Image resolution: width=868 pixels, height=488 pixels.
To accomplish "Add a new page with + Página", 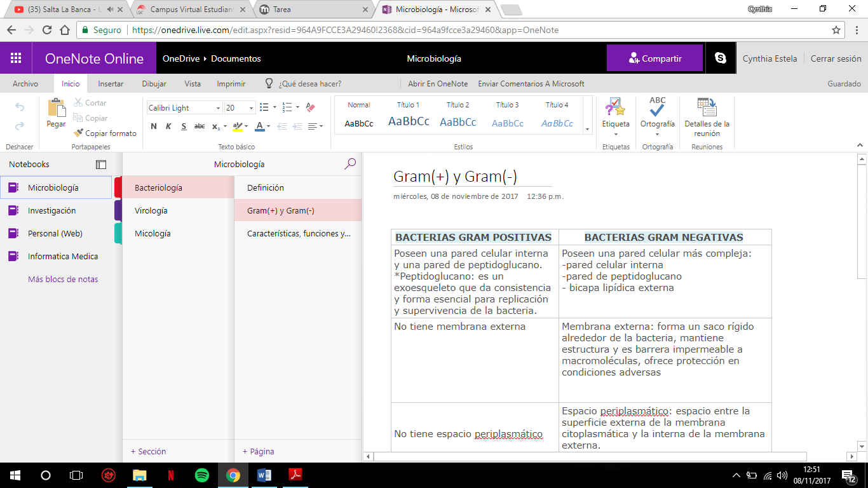I will tap(258, 451).
